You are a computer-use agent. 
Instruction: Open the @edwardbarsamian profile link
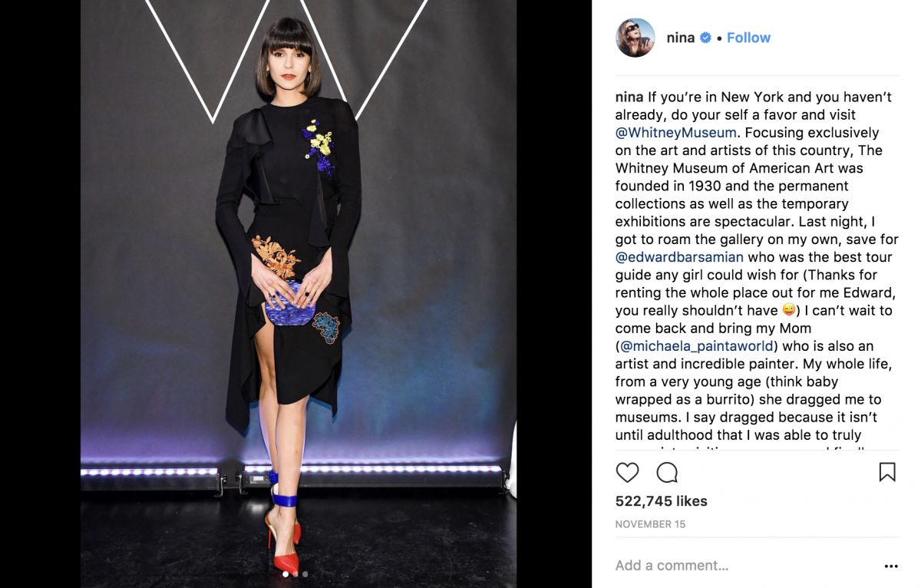[x=679, y=257]
